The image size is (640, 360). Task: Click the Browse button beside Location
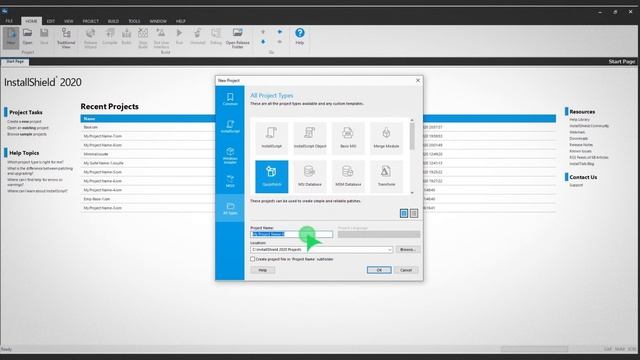(x=407, y=249)
